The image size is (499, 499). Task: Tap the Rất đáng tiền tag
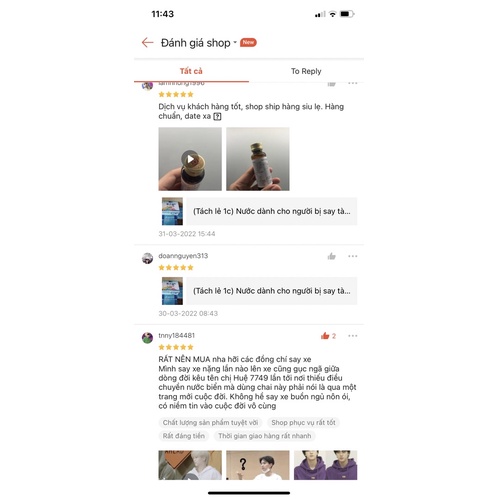coord(184,436)
